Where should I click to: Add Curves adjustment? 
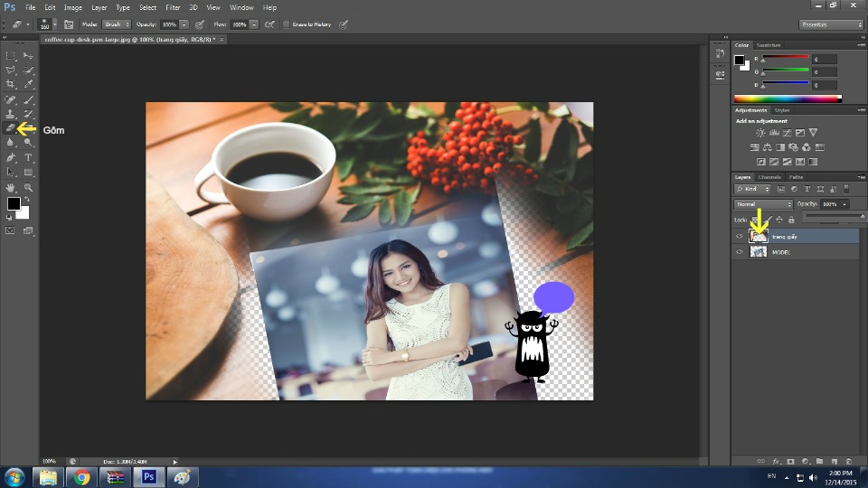pos(788,133)
